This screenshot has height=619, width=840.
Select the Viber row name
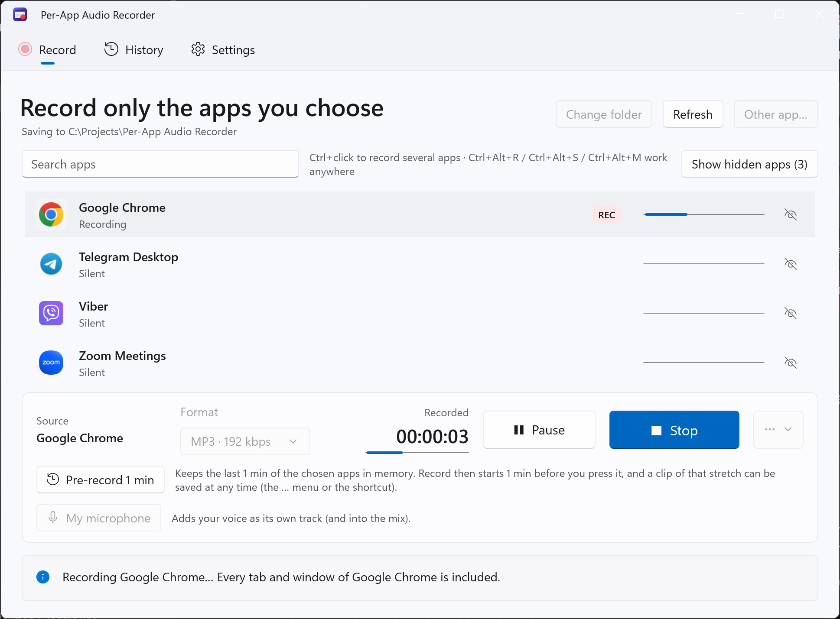click(93, 306)
